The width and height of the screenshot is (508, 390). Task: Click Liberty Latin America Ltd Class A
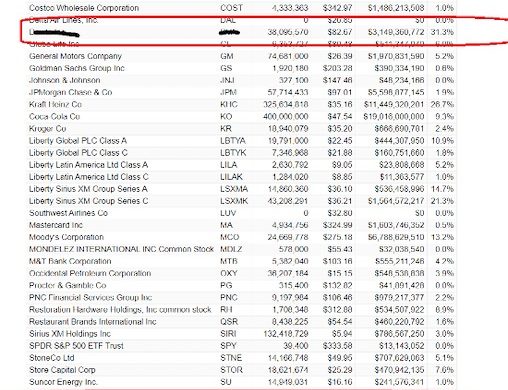(x=88, y=165)
